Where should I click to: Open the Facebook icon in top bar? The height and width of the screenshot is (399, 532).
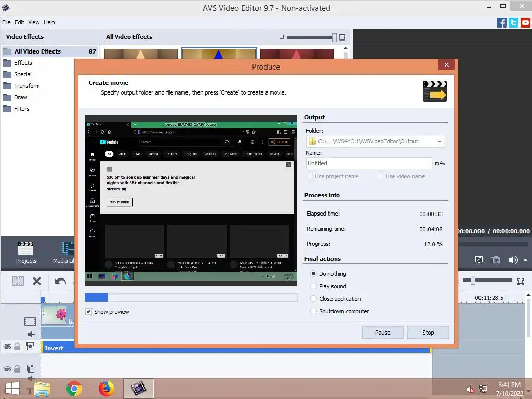tap(501, 23)
